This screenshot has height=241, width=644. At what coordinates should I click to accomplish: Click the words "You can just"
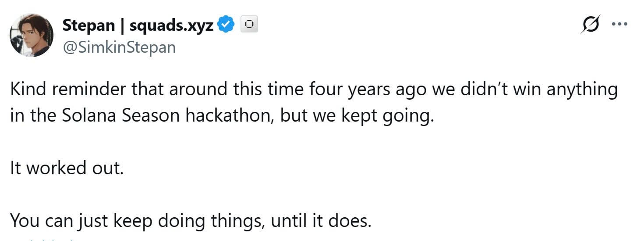pyautogui.click(x=59, y=220)
